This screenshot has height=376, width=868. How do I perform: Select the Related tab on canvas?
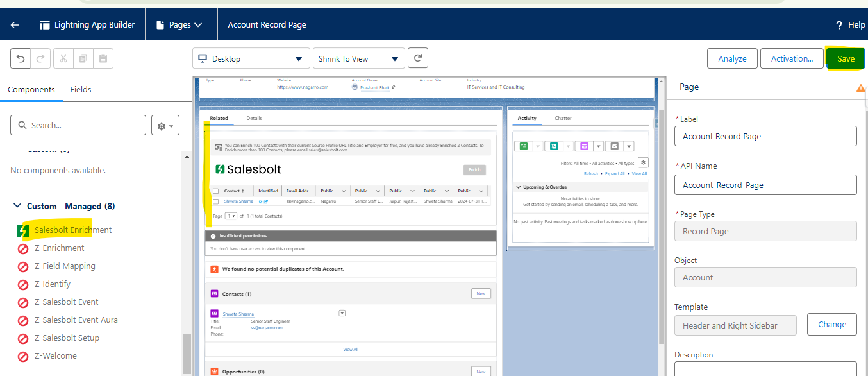coord(219,118)
